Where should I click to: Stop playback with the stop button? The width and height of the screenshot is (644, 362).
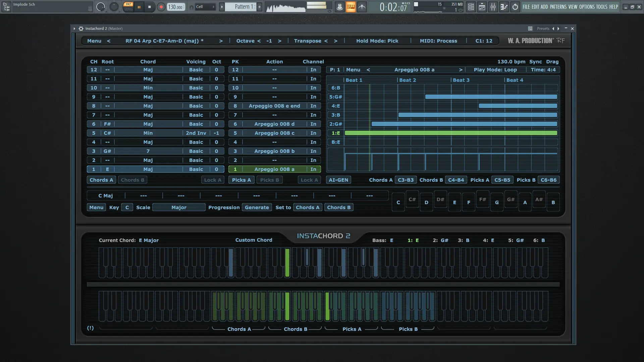(x=150, y=7)
